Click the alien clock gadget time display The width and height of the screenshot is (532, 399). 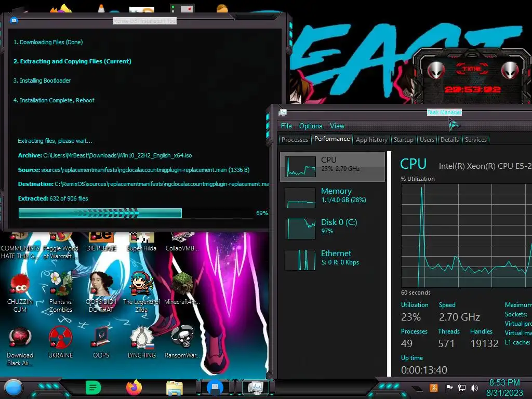[472, 89]
